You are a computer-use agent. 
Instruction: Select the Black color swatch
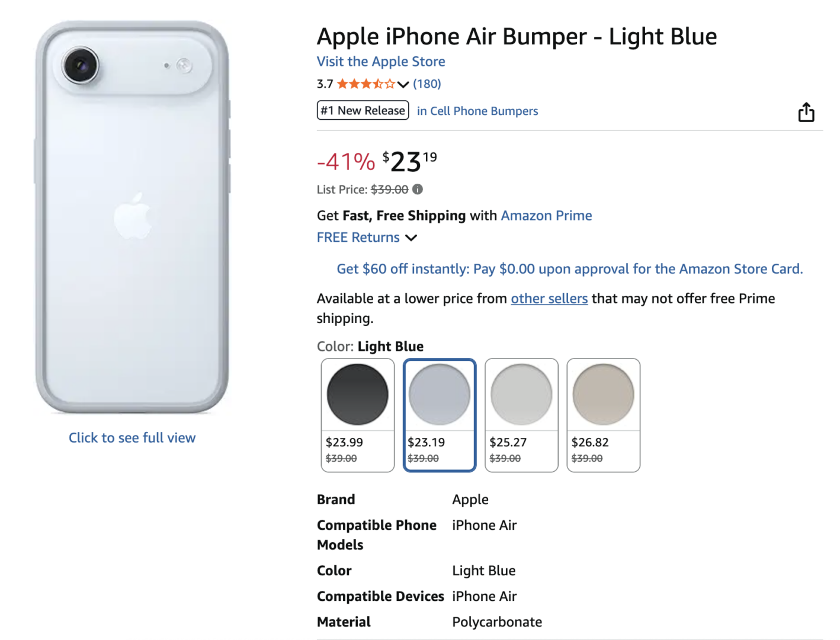point(357,393)
